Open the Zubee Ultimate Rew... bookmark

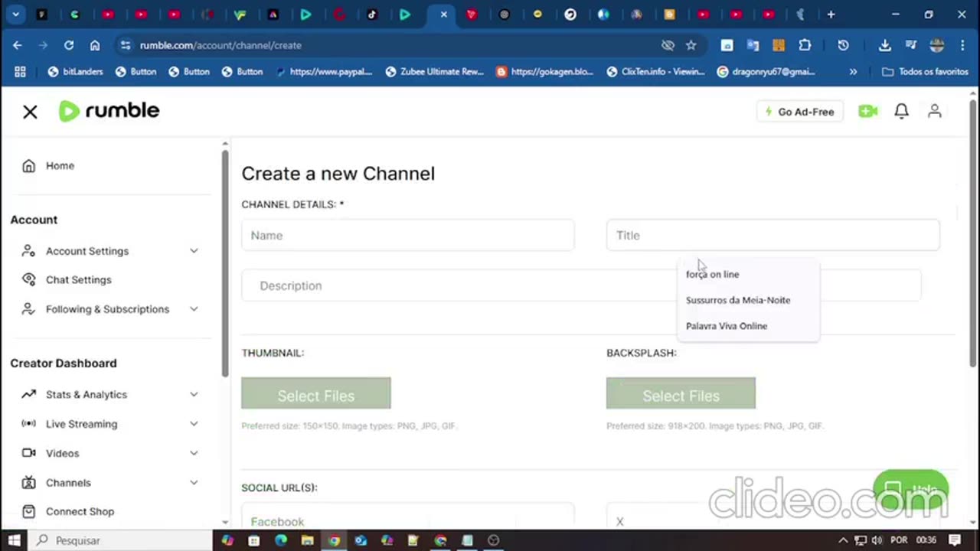pos(435,72)
